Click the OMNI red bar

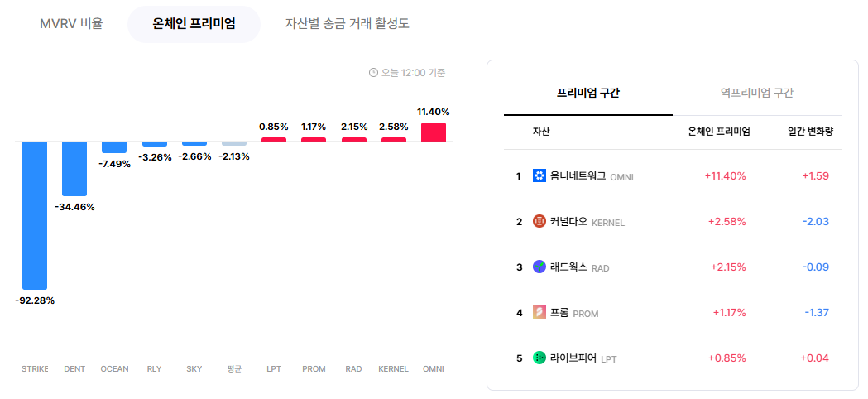(434, 132)
